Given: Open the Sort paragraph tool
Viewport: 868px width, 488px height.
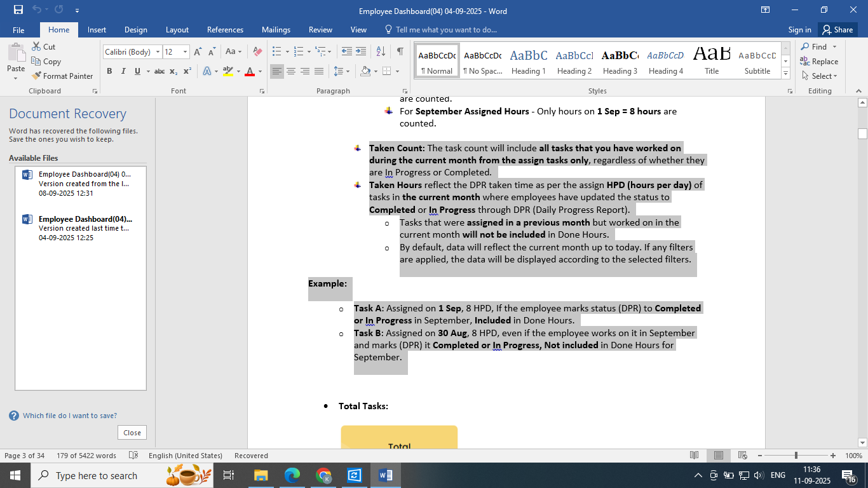Looking at the screenshot, I should pyautogui.click(x=381, y=51).
